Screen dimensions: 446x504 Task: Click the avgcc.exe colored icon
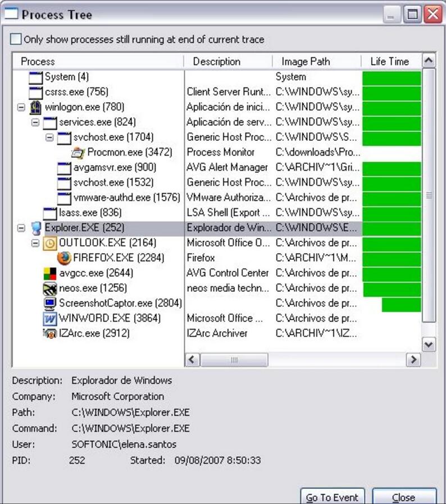tap(51, 273)
